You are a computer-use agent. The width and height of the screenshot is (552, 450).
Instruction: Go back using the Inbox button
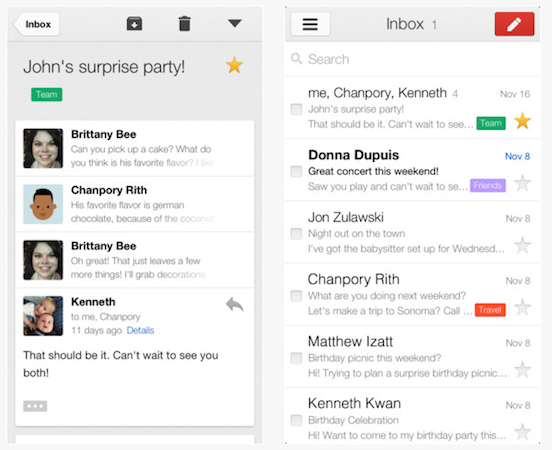[37, 24]
